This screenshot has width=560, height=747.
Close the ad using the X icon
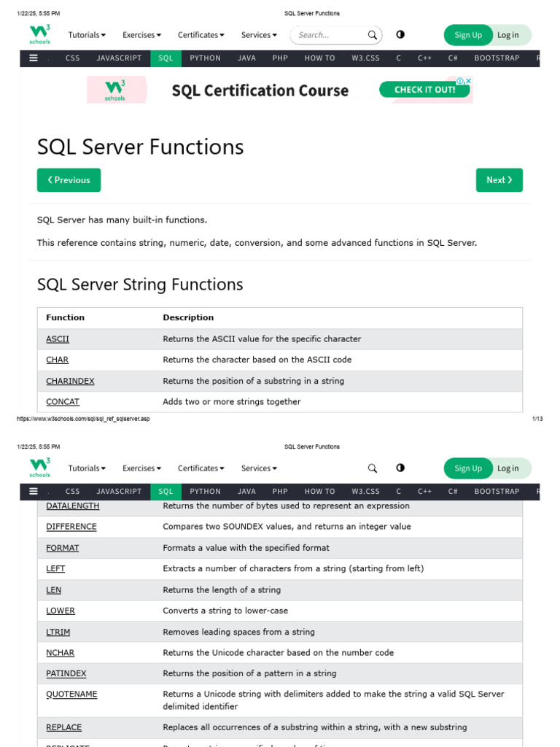click(x=469, y=81)
